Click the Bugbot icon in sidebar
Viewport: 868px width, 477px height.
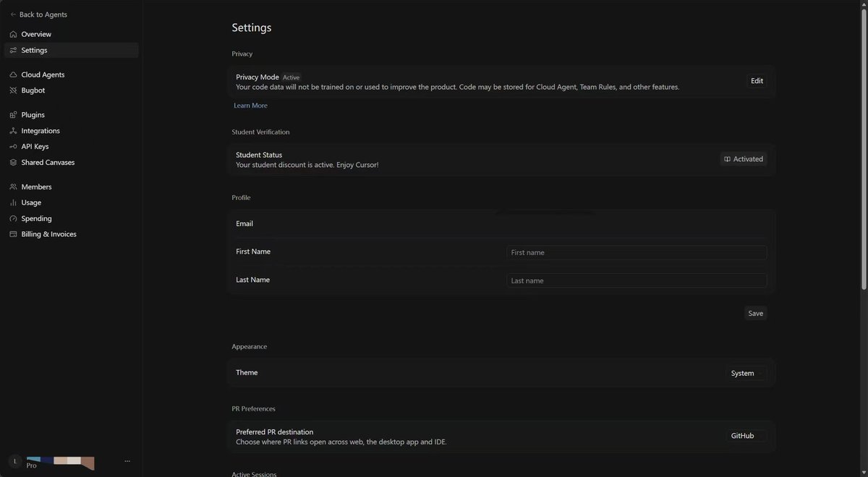(x=13, y=91)
